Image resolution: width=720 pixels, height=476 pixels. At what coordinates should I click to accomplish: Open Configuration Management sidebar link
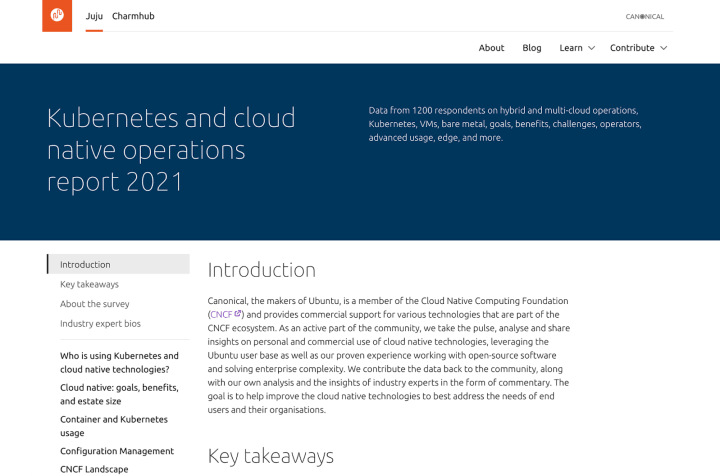pos(117,451)
